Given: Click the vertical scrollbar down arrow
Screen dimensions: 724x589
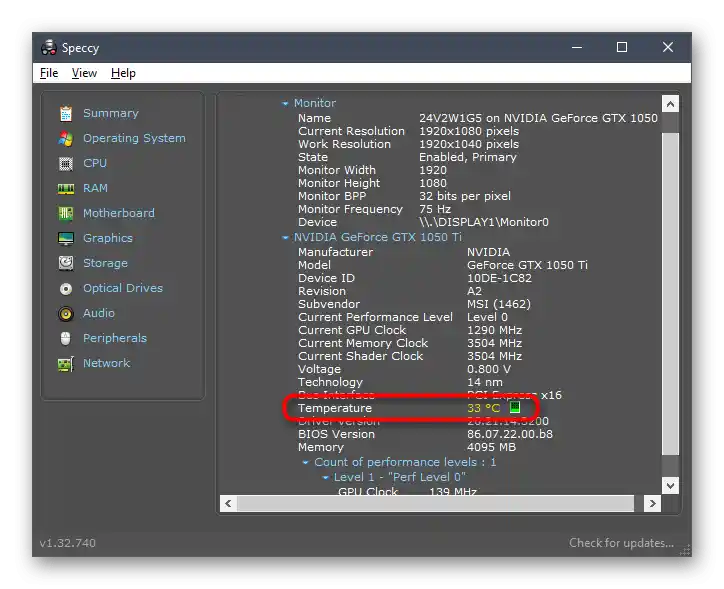Looking at the screenshot, I should point(670,486).
